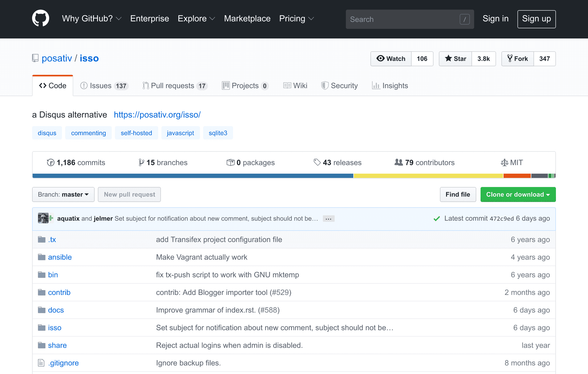The image size is (588, 374).
Task: Click the self-hosted topic tag
Action: coord(136,133)
